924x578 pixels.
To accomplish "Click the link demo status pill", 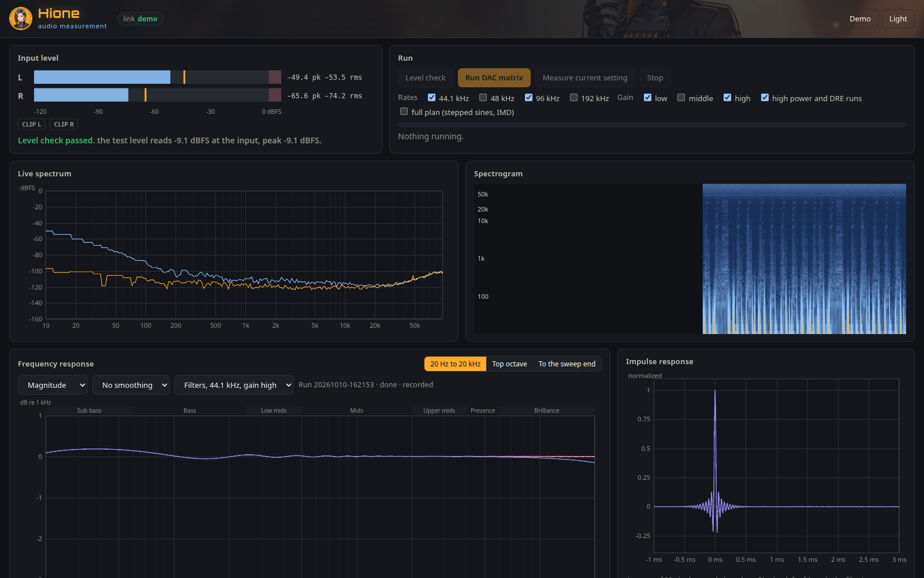I will coord(140,19).
